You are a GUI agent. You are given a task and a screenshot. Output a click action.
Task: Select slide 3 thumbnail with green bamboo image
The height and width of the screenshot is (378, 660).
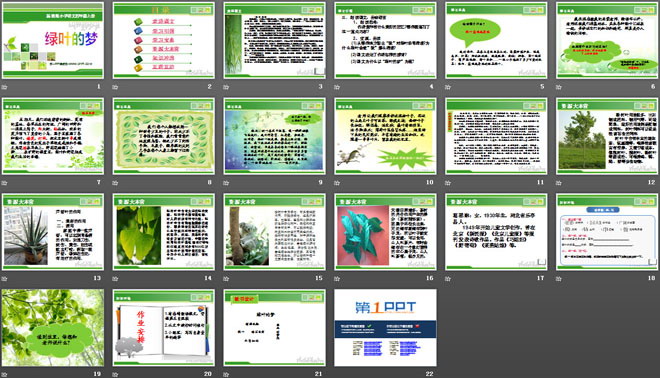(274, 40)
